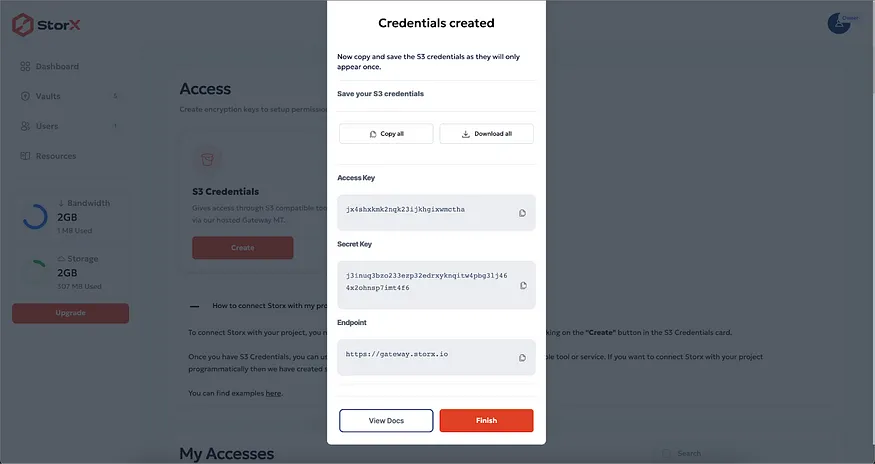
Task: Open the Users sidebar item
Action: [x=46, y=126]
